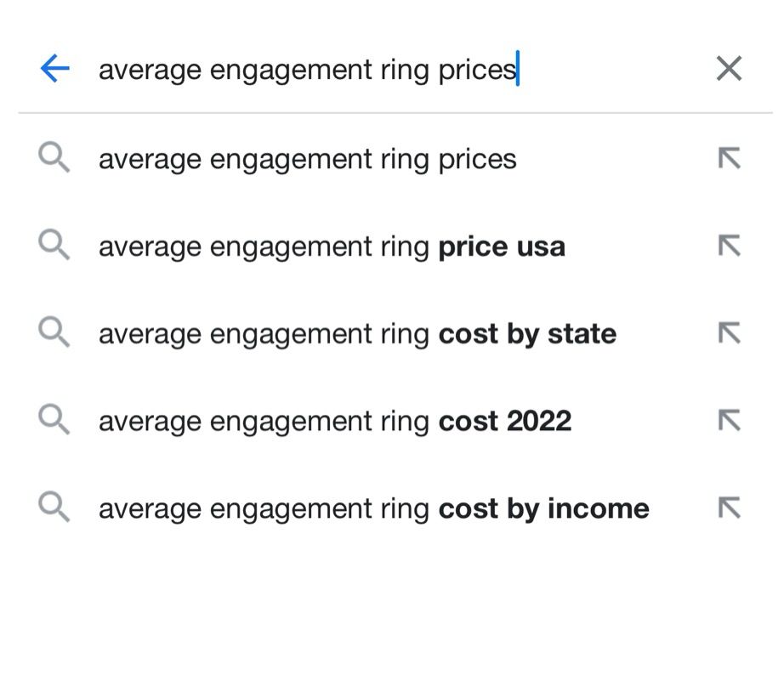
Task: Fill query with "cost 2022" arrow icon
Action: tap(729, 420)
